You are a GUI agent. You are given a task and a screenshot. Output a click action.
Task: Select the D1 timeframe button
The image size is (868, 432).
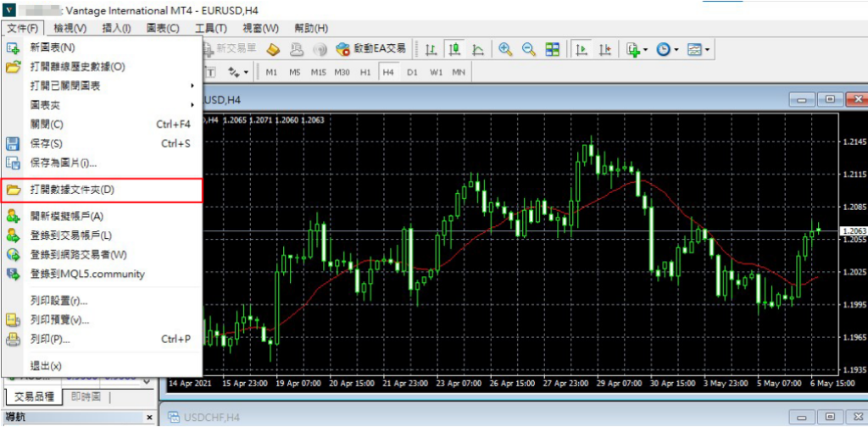(412, 72)
